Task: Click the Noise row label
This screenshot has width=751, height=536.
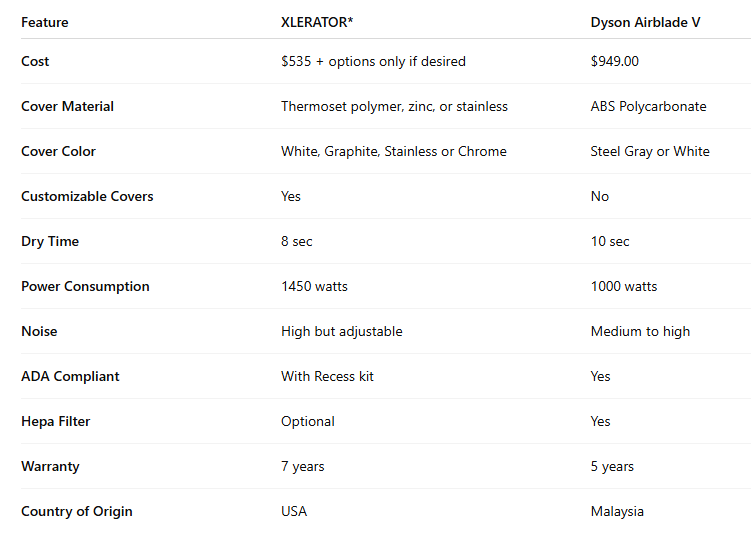Action: click(x=39, y=331)
